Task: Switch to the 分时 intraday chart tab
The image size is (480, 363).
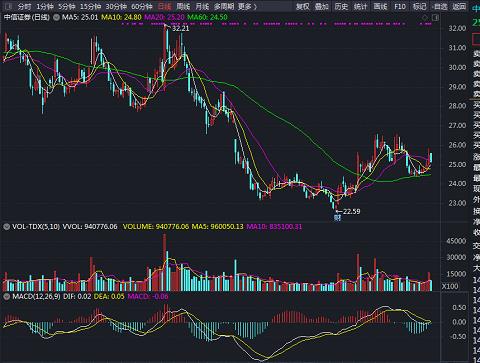Action: pyautogui.click(x=24, y=7)
